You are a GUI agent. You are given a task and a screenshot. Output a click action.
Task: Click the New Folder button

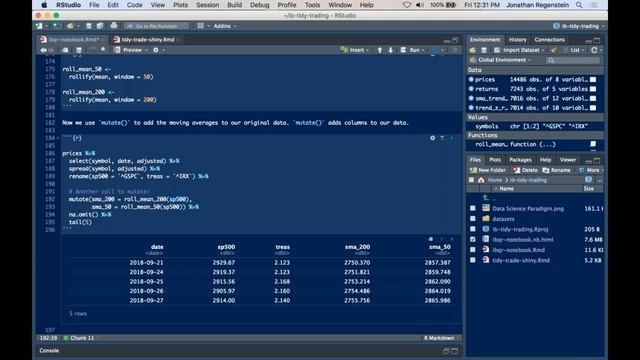tap(488, 170)
